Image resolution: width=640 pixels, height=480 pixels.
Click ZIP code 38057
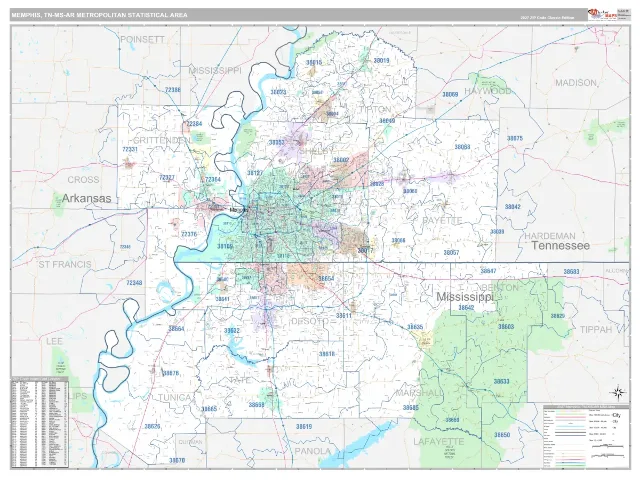coord(451,253)
